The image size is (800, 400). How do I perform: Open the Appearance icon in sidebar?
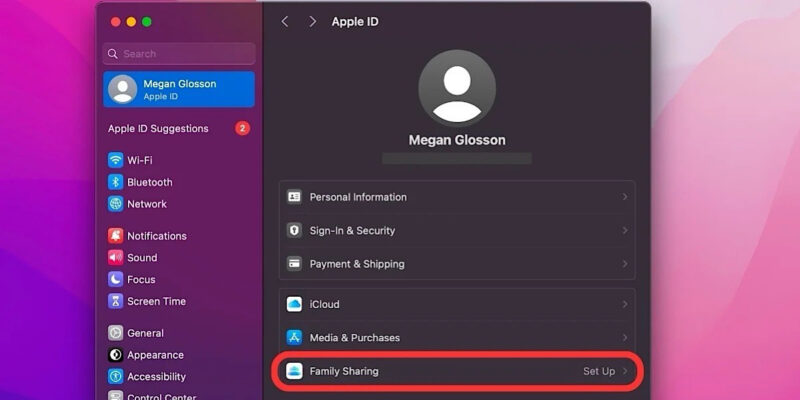pyautogui.click(x=115, y=355)
